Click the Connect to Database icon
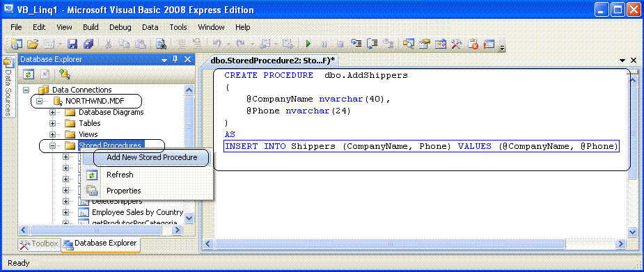This screenshot has width=644, height=272. 65,74
